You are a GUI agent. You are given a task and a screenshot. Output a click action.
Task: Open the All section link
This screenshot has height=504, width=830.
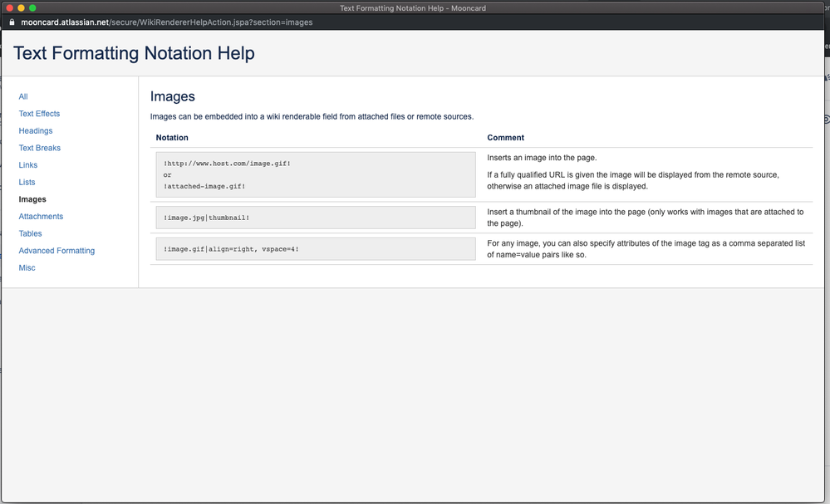[23, 96]
